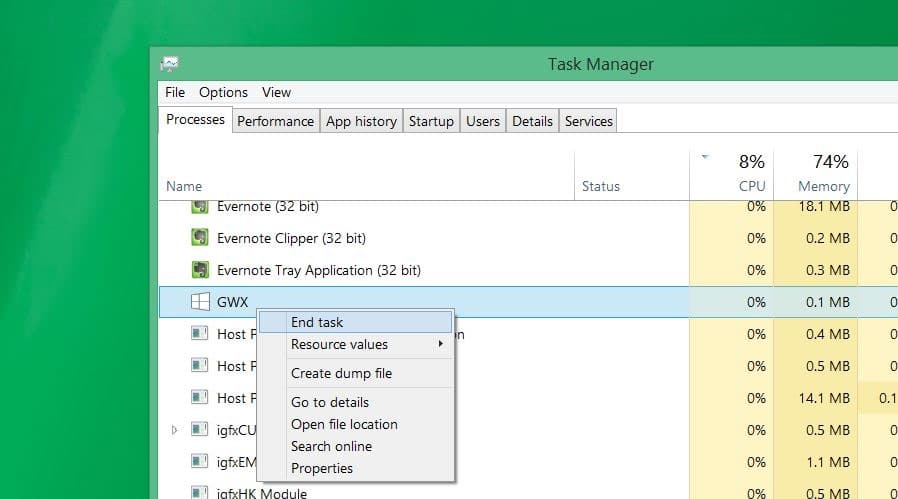
Task: Click the Host process icon above igfxCU
Action: tap(199, 396)
